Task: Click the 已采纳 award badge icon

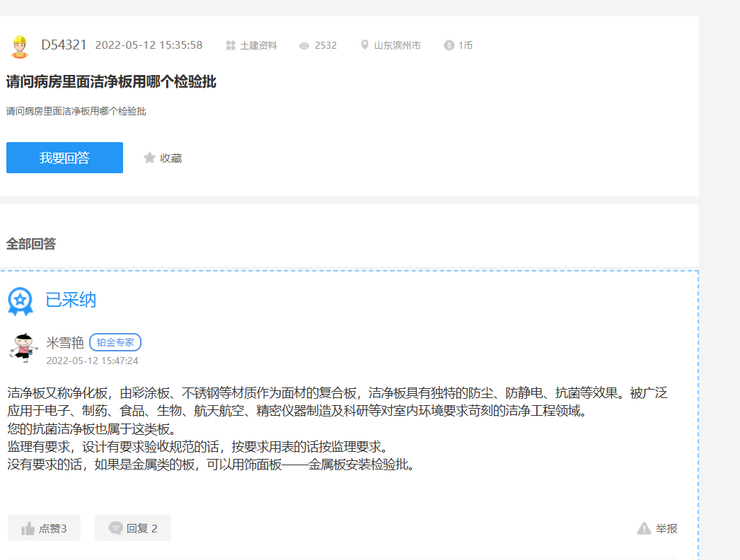Action: pos(21,301)
